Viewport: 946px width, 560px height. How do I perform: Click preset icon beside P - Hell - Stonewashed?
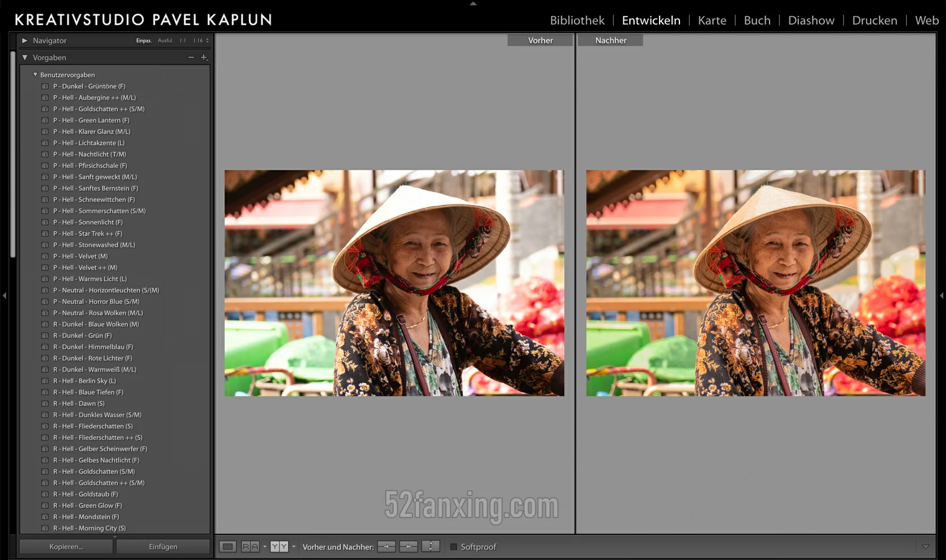(x=45, y=245)
